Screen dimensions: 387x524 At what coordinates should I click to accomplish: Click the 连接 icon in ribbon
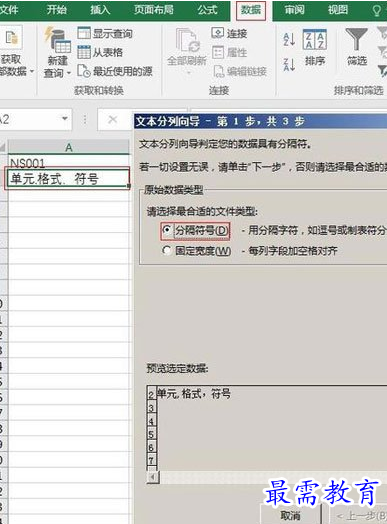(218, 33)
